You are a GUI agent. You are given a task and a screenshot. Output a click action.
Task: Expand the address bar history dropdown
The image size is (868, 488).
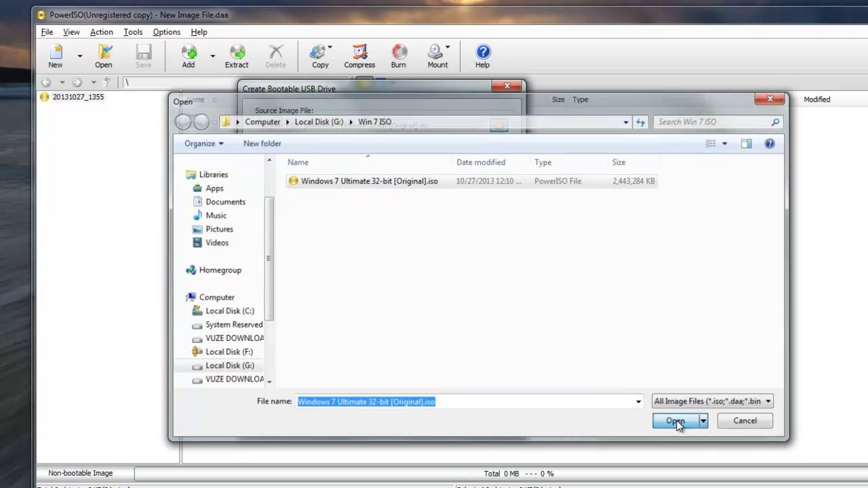click(626, 122)
